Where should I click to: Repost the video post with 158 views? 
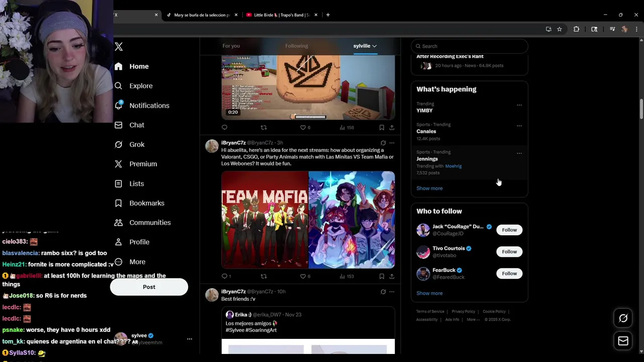(x=264, y=128)
